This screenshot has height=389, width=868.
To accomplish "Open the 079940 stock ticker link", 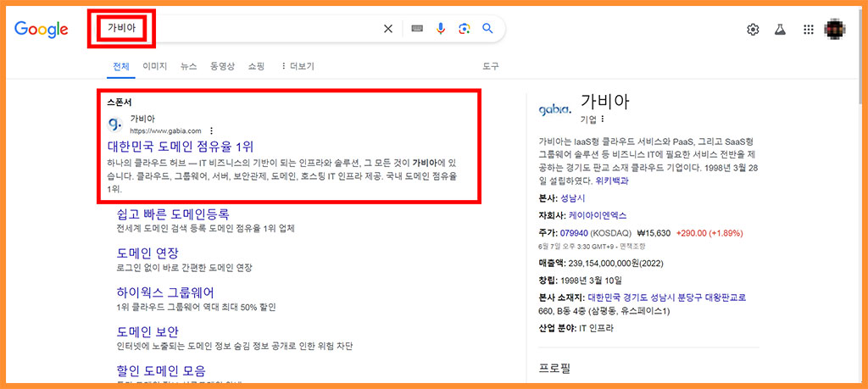I will [574, 232].
